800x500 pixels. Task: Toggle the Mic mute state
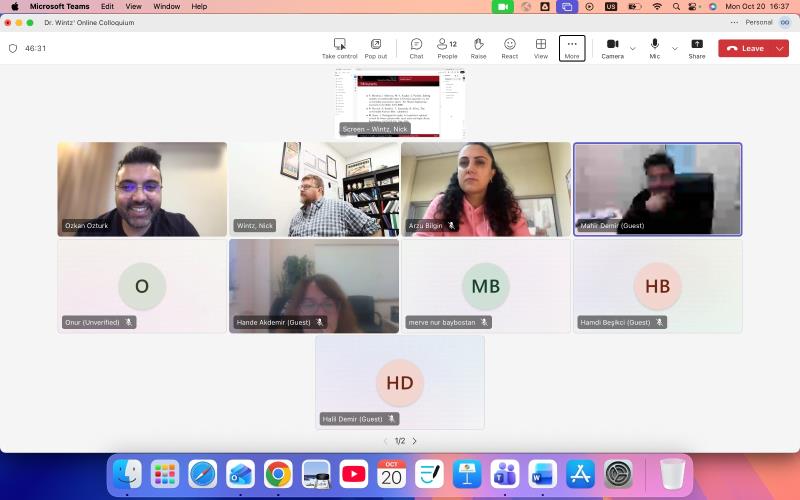655,47
